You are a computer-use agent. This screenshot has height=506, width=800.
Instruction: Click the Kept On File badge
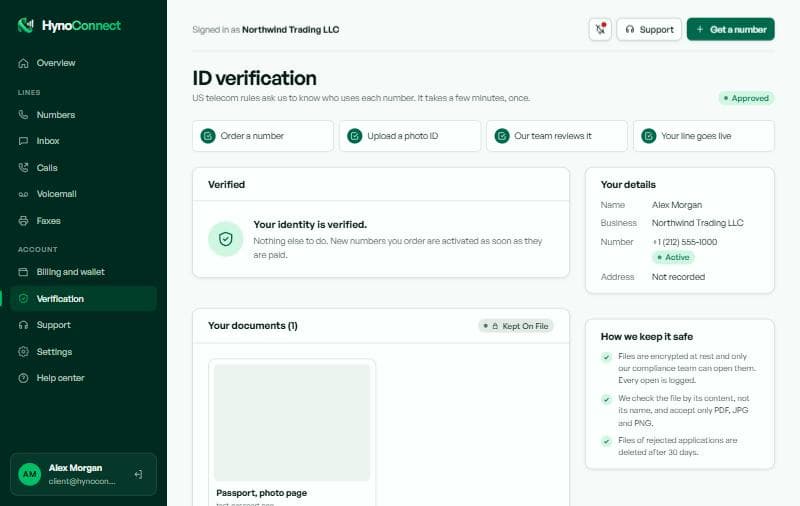(x=516, y=326)
